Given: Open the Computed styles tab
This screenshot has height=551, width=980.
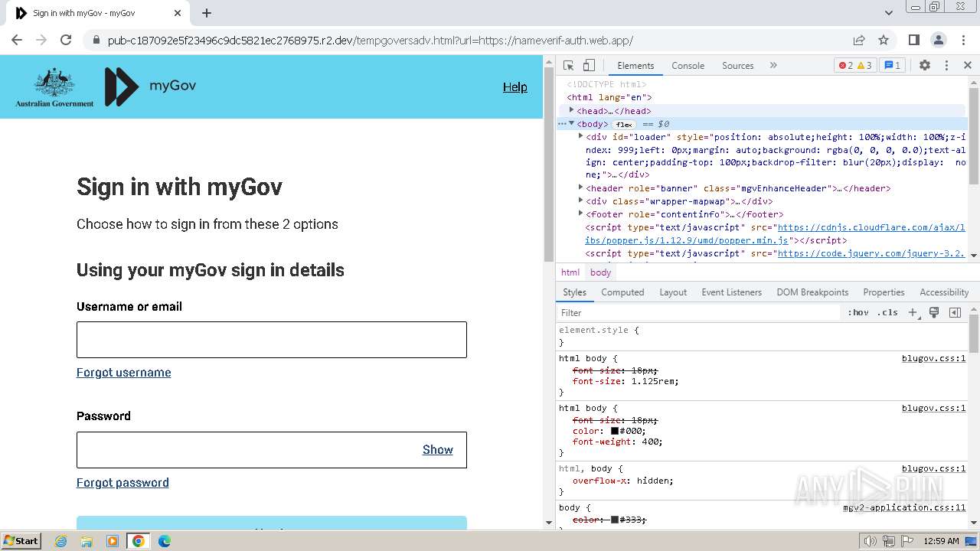Looking at the screenshot, I should [622, 292].
